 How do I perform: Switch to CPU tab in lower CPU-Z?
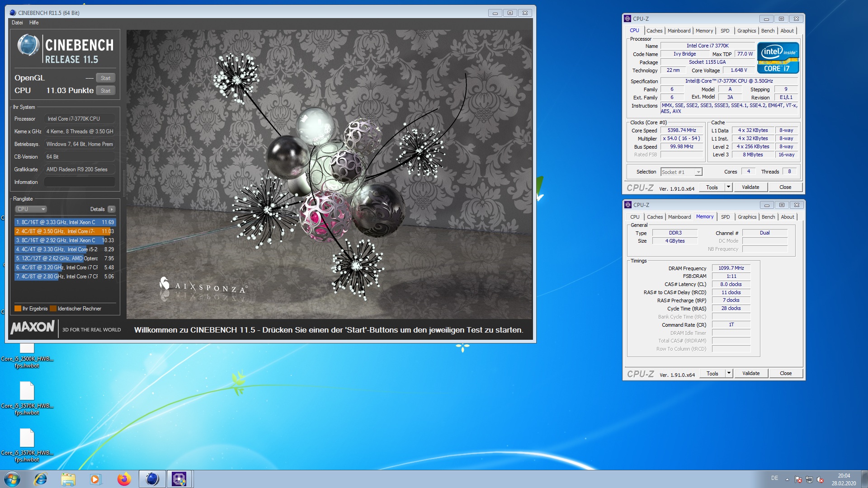(635, 217)
